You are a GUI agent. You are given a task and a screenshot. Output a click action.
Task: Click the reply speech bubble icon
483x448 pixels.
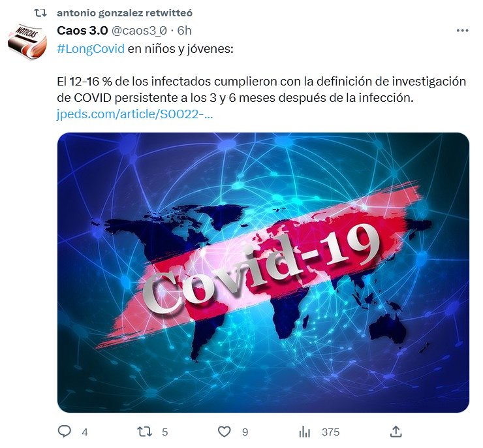pos(65,432)
